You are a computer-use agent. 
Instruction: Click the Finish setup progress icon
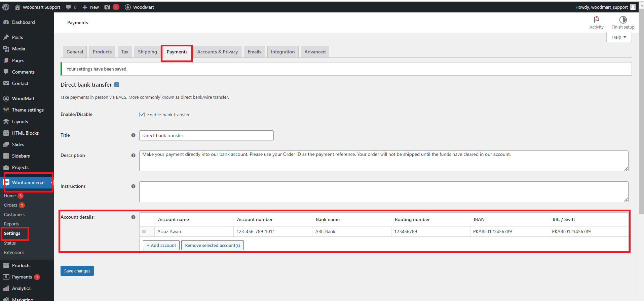point(623,20)
